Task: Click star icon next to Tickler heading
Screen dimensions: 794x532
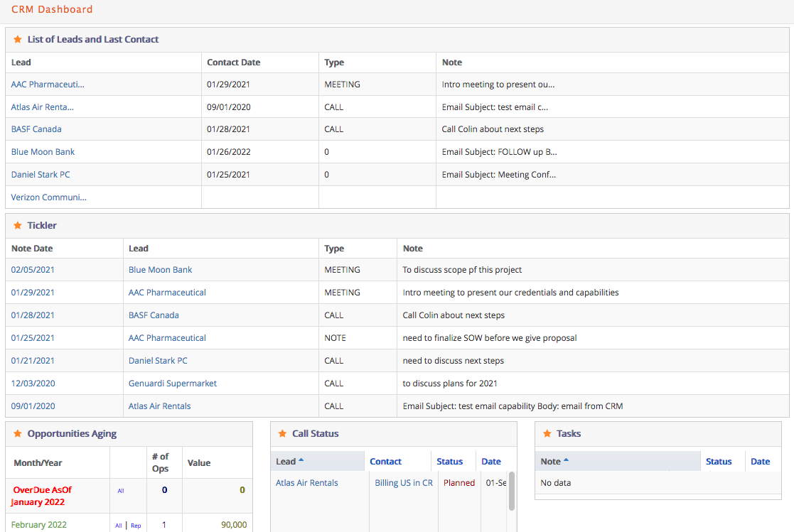Action: tap(18, 226)
